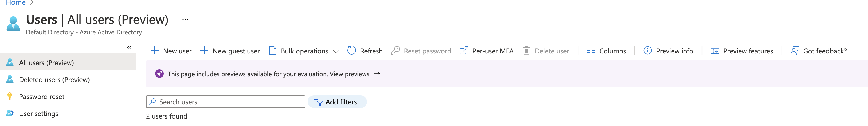This screenshot has height=126, width=868.
Task: Focus the Search users input field
Action: (x=229, y=102)
